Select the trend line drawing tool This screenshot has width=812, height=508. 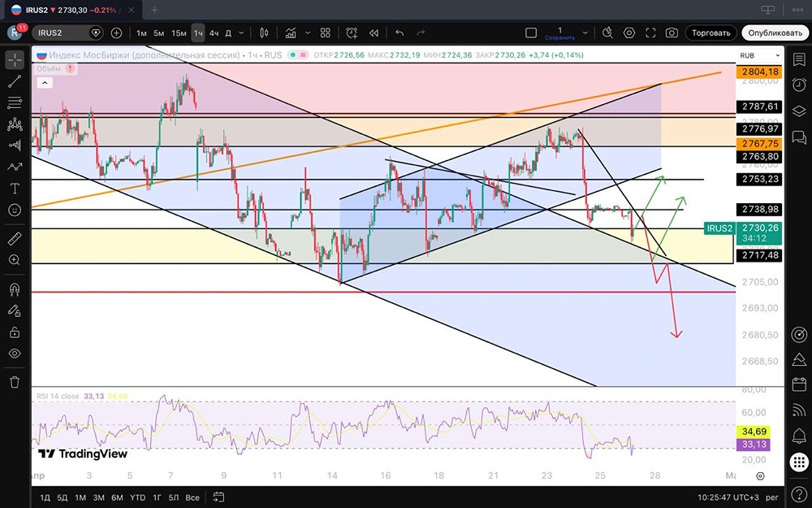[x=15, y=81]
